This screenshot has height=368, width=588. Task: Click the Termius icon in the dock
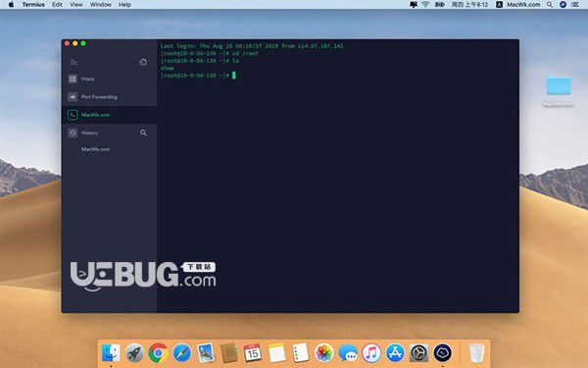(443, 353)
